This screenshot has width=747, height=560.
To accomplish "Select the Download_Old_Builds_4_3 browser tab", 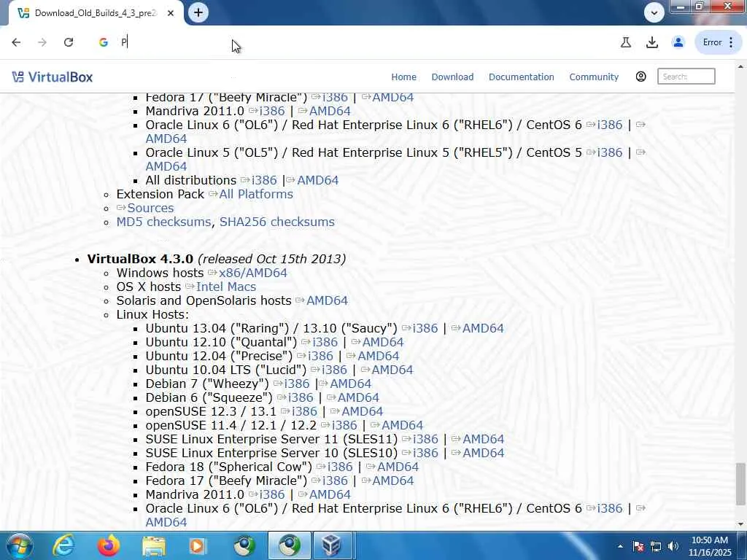I will (x=96, y=13).
